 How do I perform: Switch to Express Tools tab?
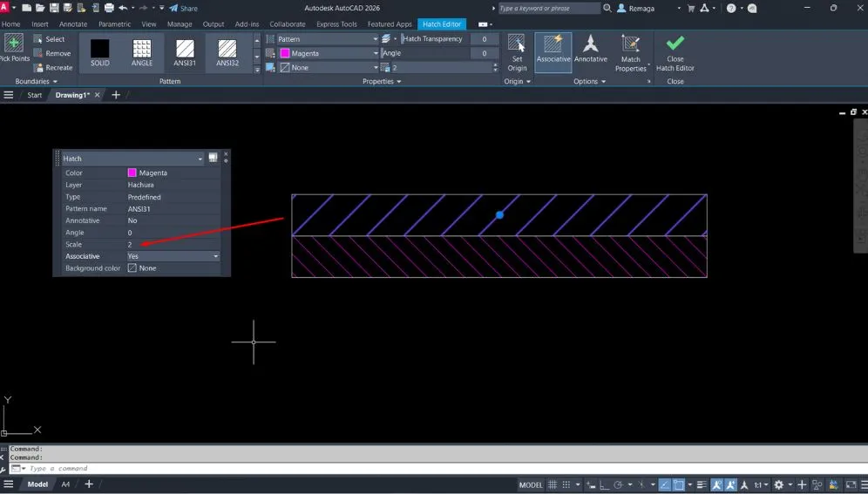click(x=336, y=24)
